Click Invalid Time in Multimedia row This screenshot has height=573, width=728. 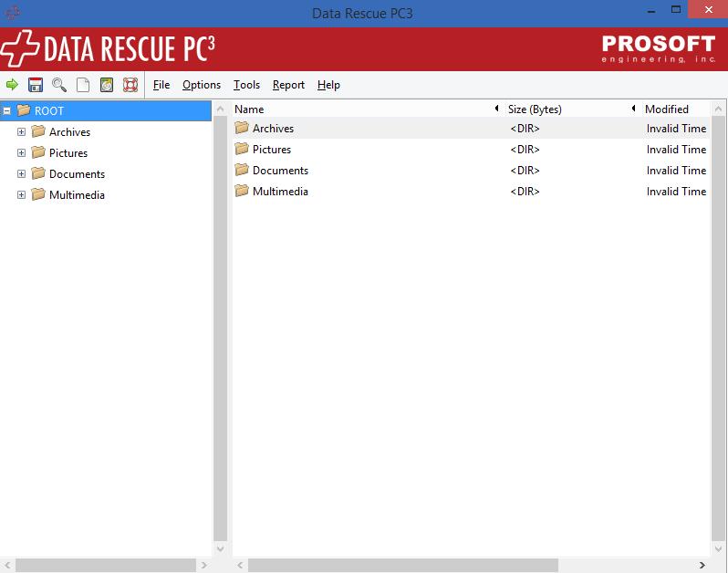677,191
